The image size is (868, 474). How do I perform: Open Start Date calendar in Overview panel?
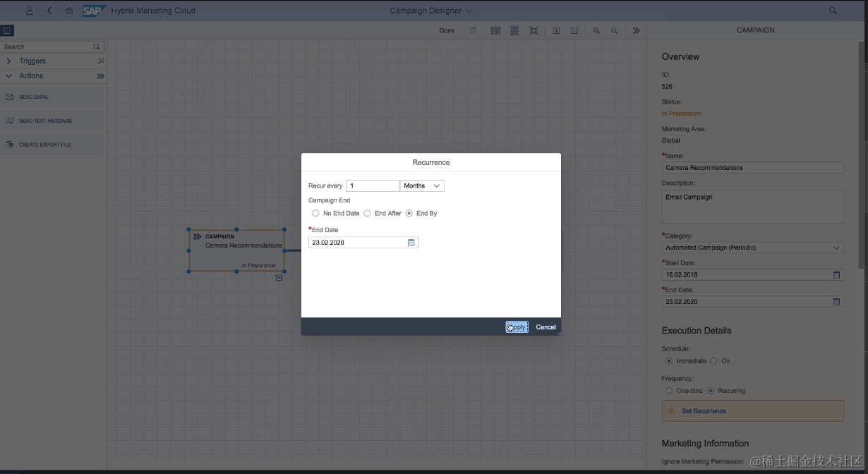coord(836,275)
